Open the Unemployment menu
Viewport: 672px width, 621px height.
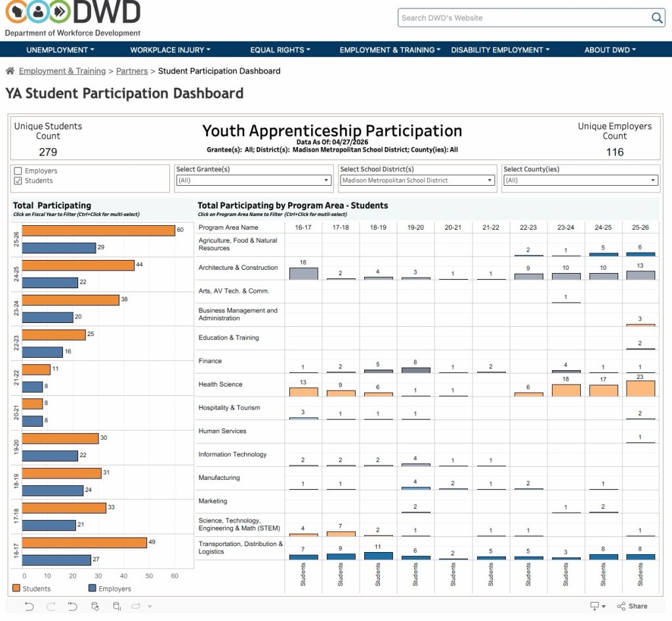coord(60,50)
